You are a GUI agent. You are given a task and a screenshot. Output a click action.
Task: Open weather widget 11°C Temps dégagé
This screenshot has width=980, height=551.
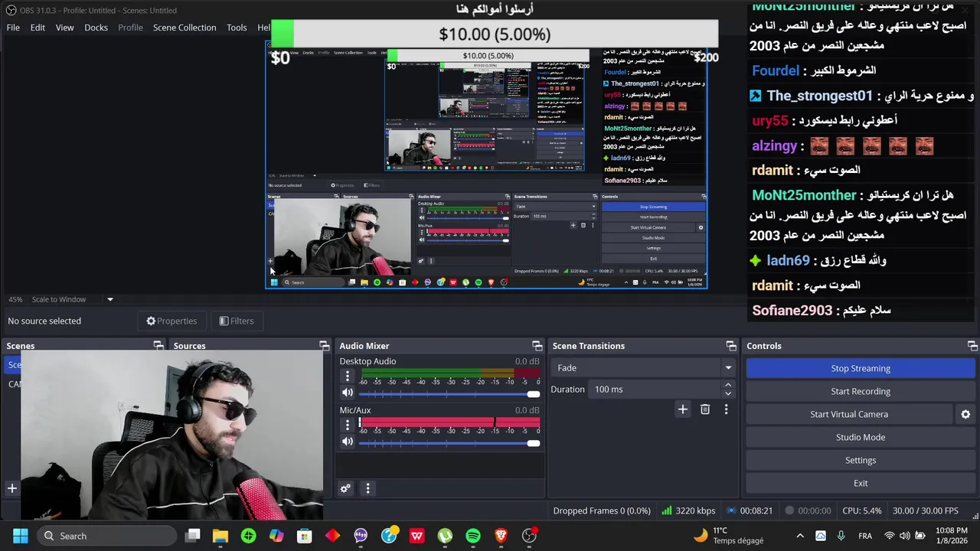[727, 536]
